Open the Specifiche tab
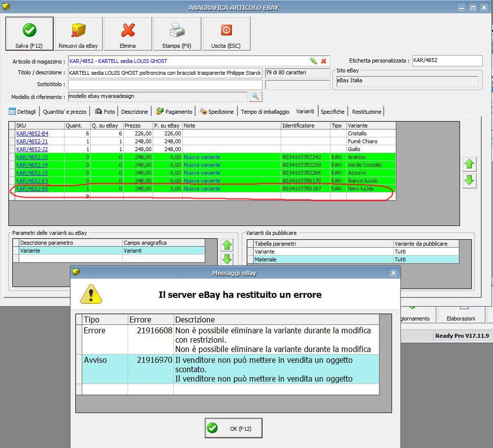Viewport: 493px width, 448px height. [x=332, y=112]
